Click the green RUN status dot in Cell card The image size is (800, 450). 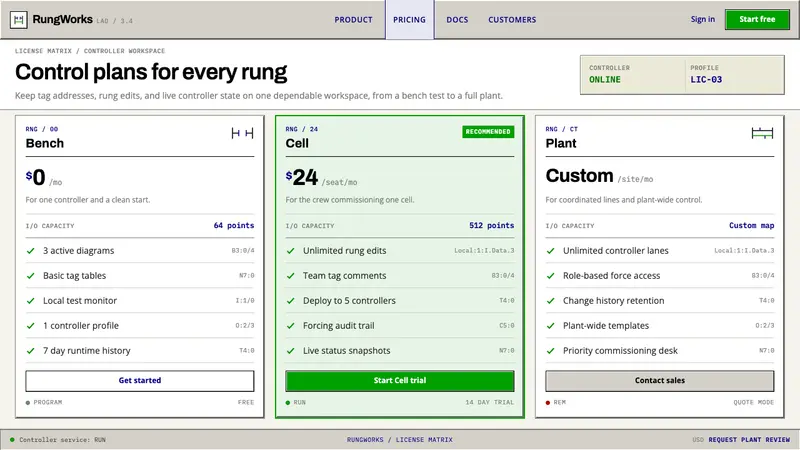[x=288, y=403]
